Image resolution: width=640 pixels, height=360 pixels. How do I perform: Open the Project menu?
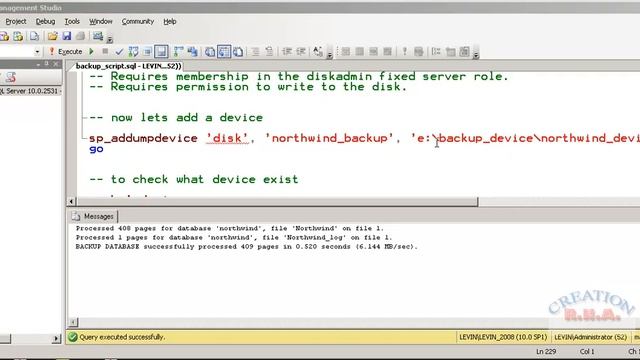click(16, 22)
